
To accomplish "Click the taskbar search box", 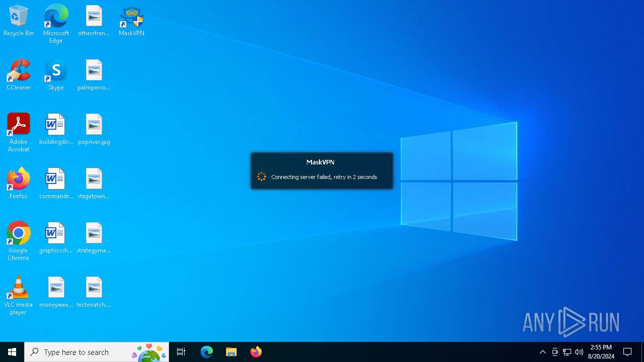I will [97, 352].
